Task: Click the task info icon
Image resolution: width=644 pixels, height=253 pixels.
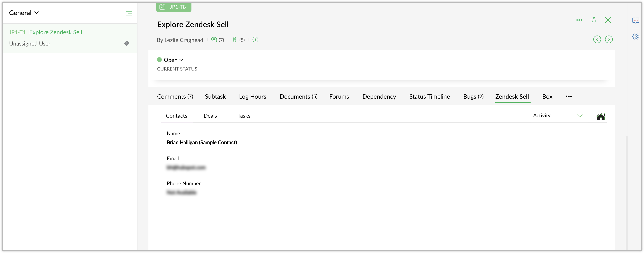Action: [255, 40]
